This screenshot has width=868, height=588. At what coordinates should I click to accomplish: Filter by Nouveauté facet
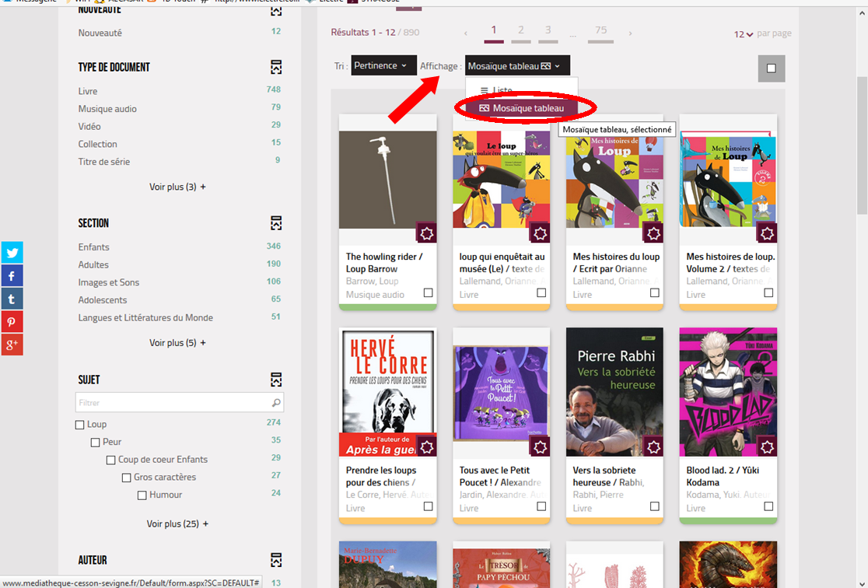[100, 33]
